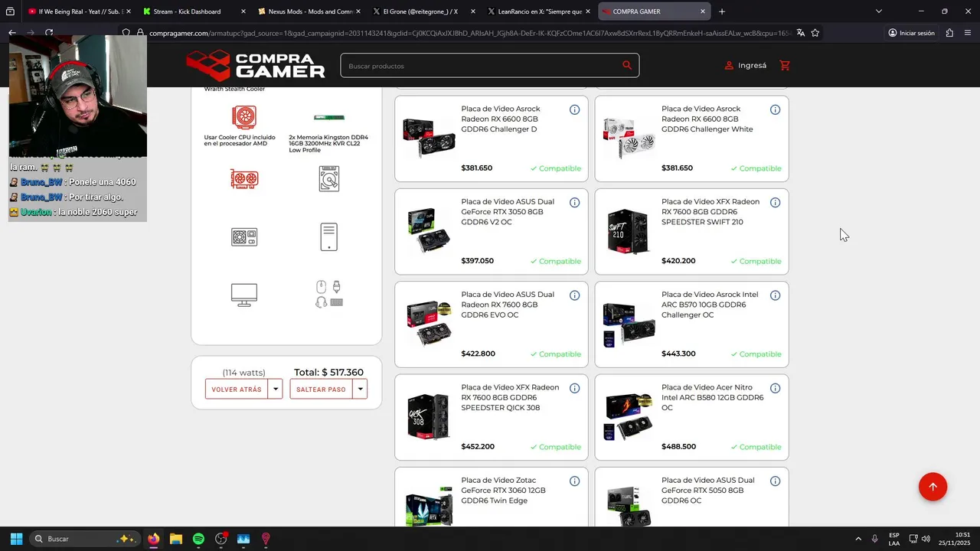Open info for Zotac RTX 3060 Twin Edge
This screenshot has height=551, width=980.
575,481
